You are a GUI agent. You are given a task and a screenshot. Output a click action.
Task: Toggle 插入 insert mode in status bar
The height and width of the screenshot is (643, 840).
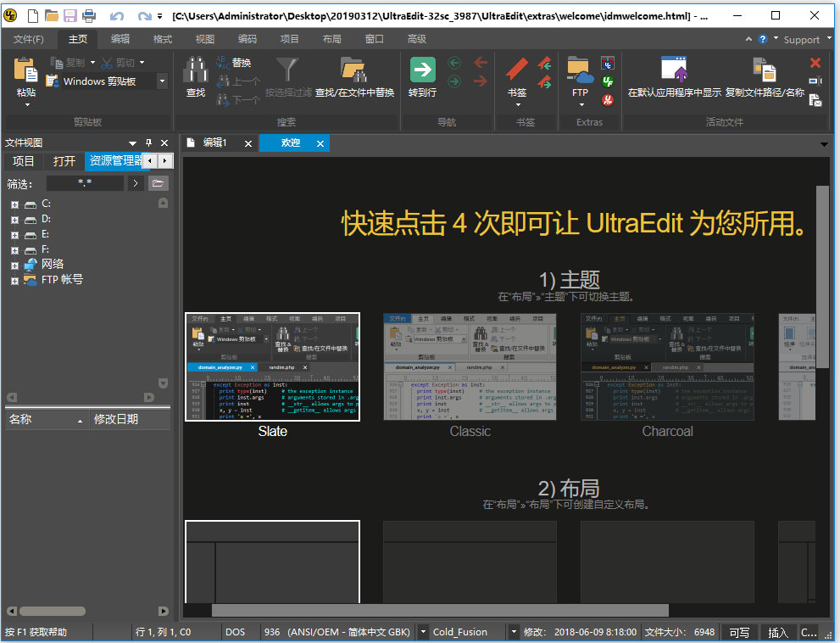(x=777, y=632)
